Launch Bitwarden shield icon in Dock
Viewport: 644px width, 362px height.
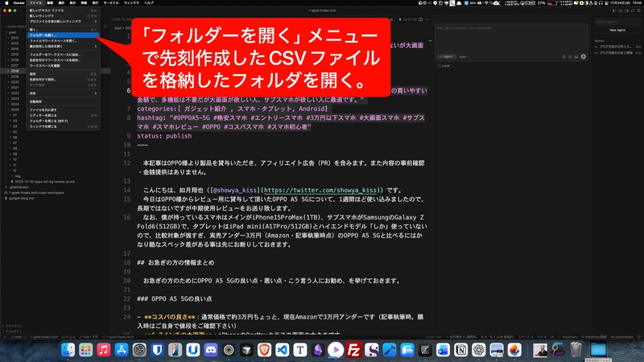pos(157,350)
